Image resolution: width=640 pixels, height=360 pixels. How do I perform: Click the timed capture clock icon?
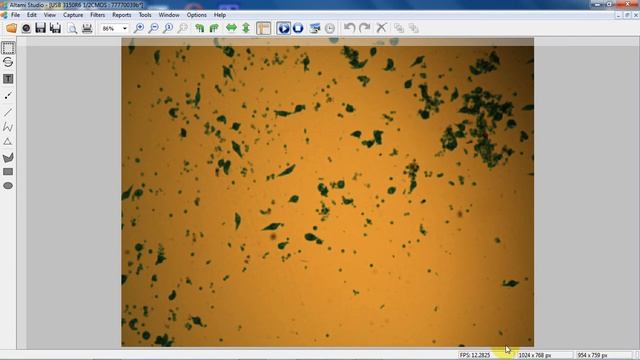point(330,28)
